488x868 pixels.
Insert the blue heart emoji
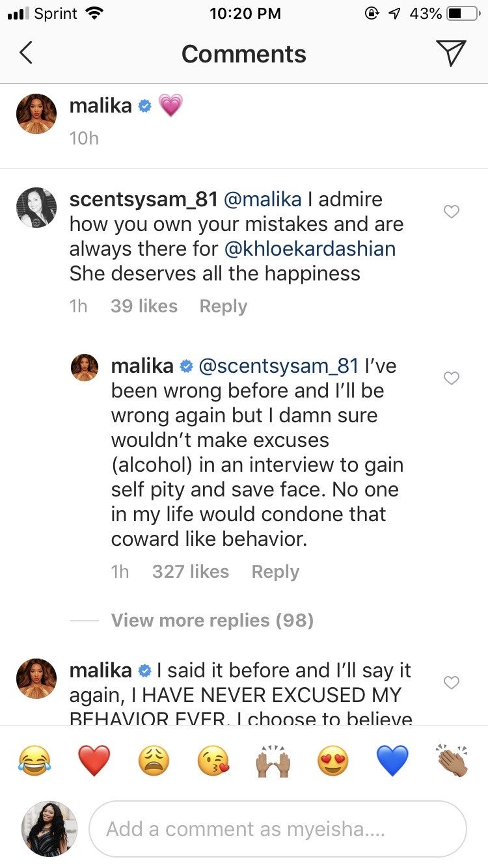tap(392, 761)
